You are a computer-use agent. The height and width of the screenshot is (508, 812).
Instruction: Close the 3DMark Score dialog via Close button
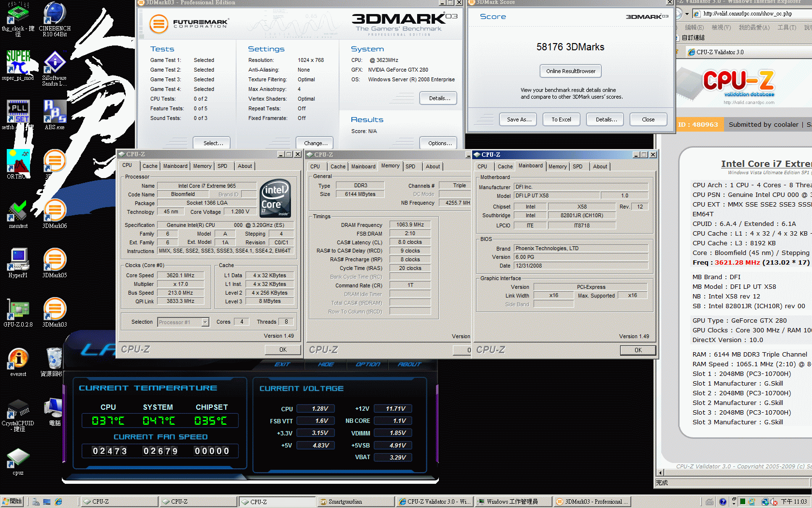(x=648, y=120)
